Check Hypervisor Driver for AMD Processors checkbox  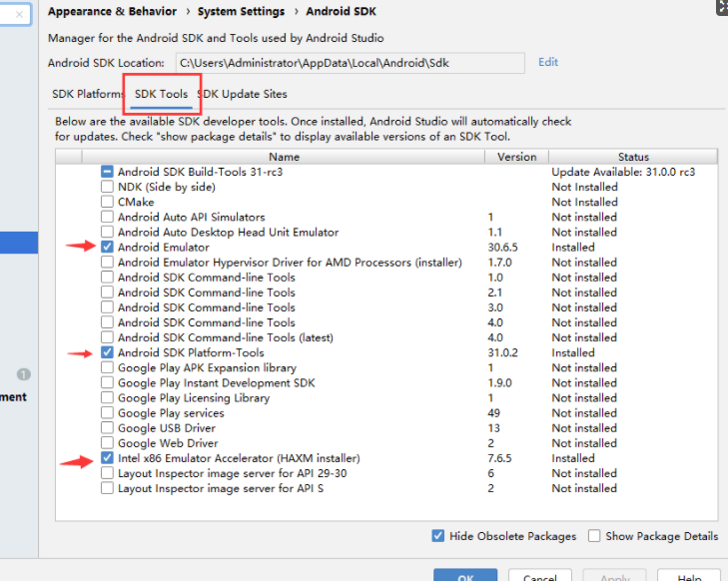coord(107,263)
